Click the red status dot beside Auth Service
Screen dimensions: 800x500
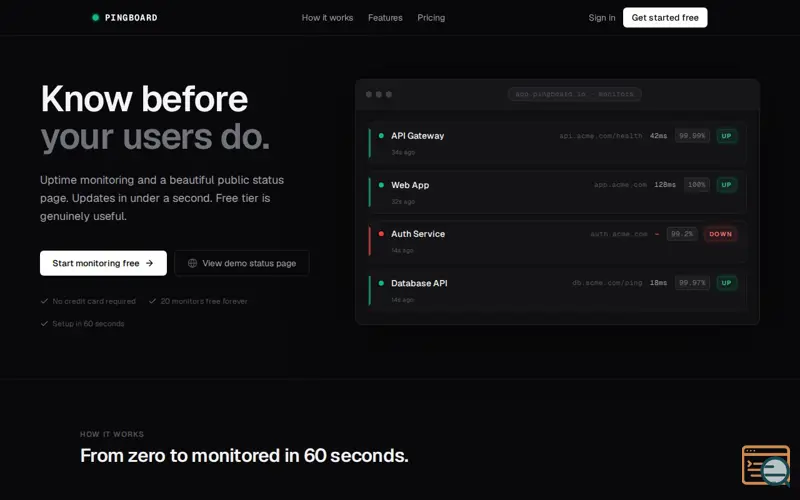click(x=381, y=234)
